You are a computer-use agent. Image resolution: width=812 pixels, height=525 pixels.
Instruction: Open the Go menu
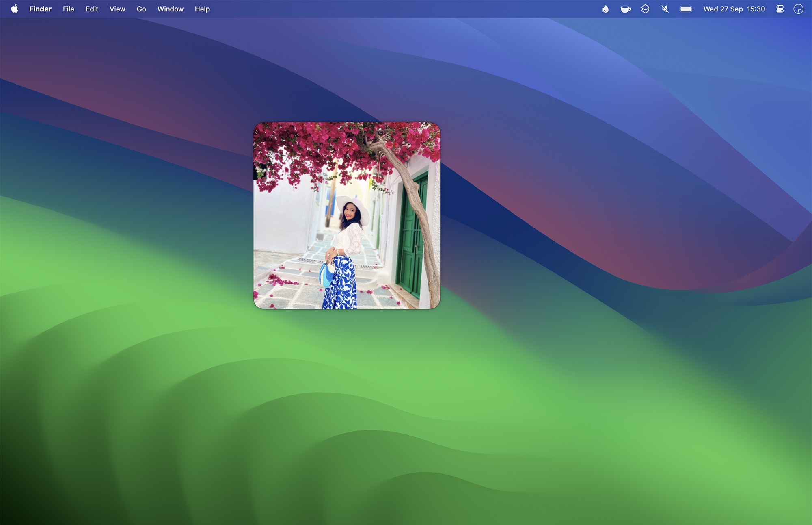[141, 9]
